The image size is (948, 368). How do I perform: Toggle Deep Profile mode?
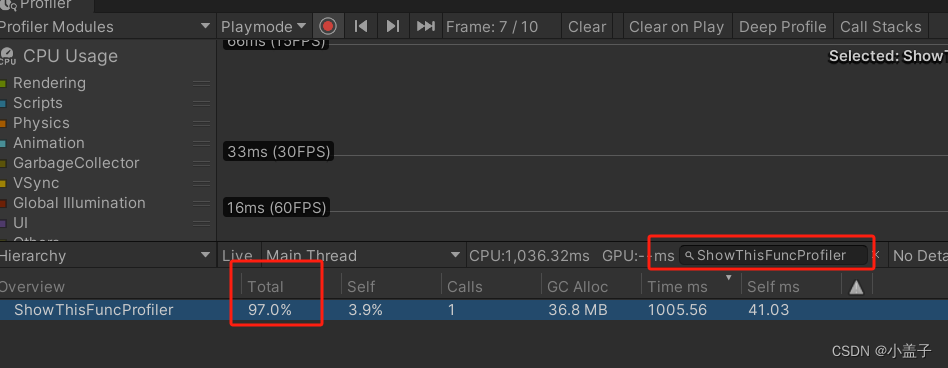782,27
